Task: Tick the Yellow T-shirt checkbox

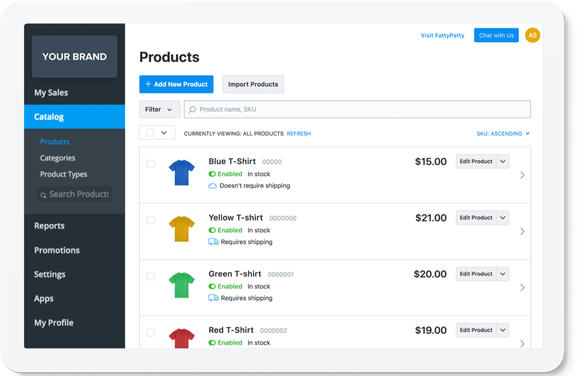Action: point(151,220)
